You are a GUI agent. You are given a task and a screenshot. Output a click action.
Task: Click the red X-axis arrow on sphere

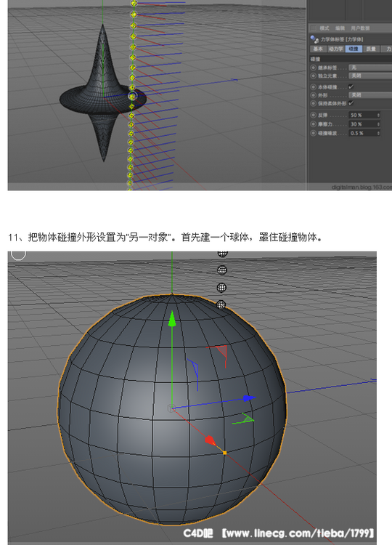click(x=210, y=441)
